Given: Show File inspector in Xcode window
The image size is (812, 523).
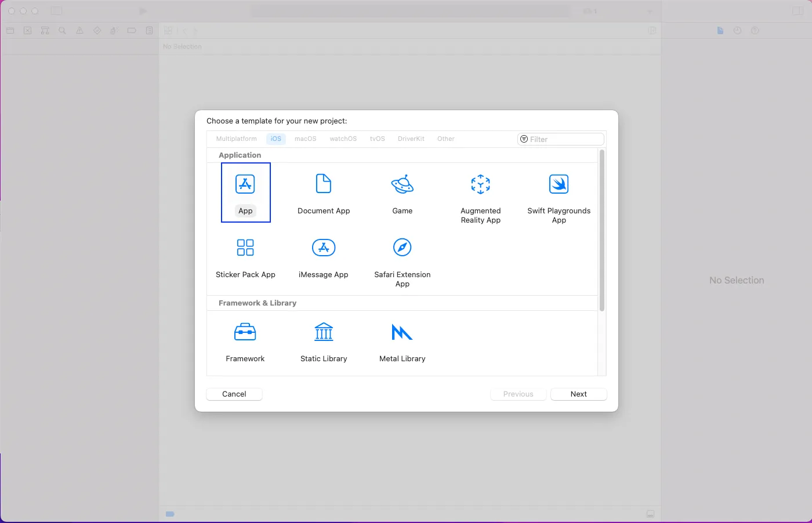Looking at the screenshot, I should (x=720, y=31).
